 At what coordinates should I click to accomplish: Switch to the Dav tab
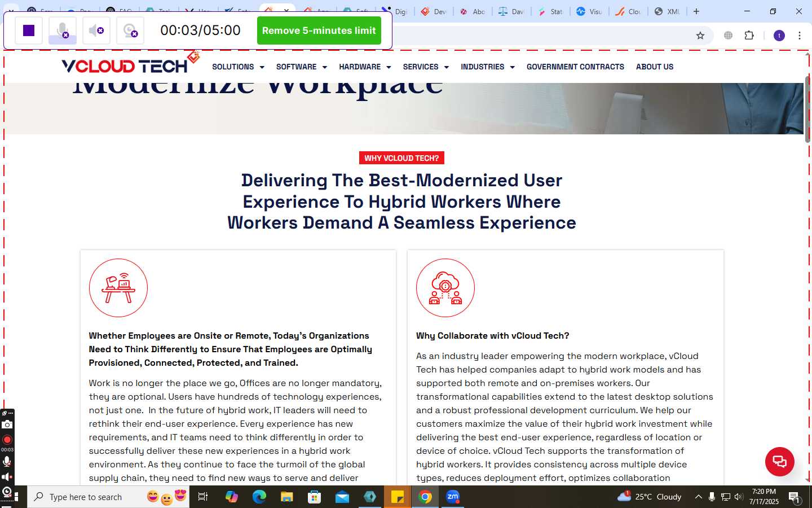(511, 11)
